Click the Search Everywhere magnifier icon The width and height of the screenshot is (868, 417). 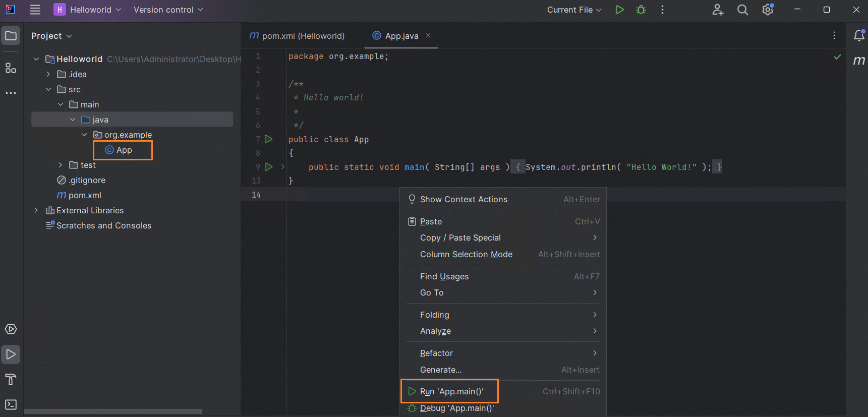point(742,10)
